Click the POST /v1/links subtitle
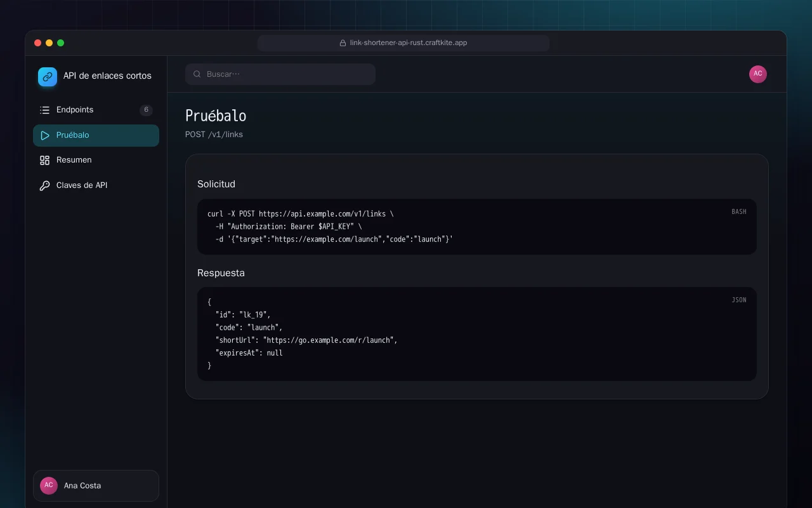812x508 pixels. 214,135
